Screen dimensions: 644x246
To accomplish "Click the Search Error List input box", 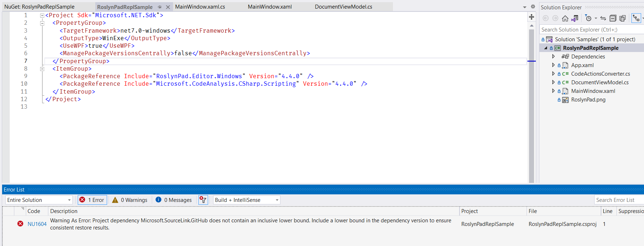I will point(619,200).
